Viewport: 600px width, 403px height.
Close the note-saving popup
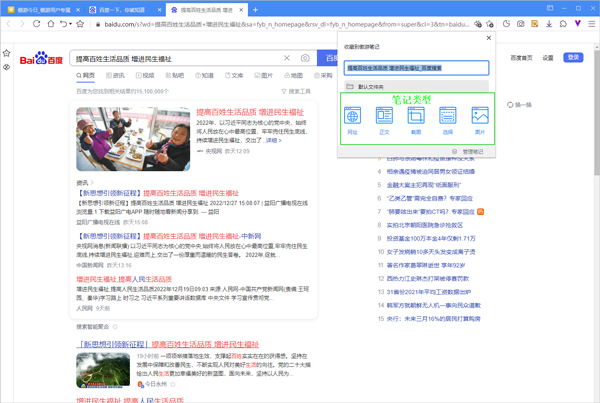tap(489, 38)
